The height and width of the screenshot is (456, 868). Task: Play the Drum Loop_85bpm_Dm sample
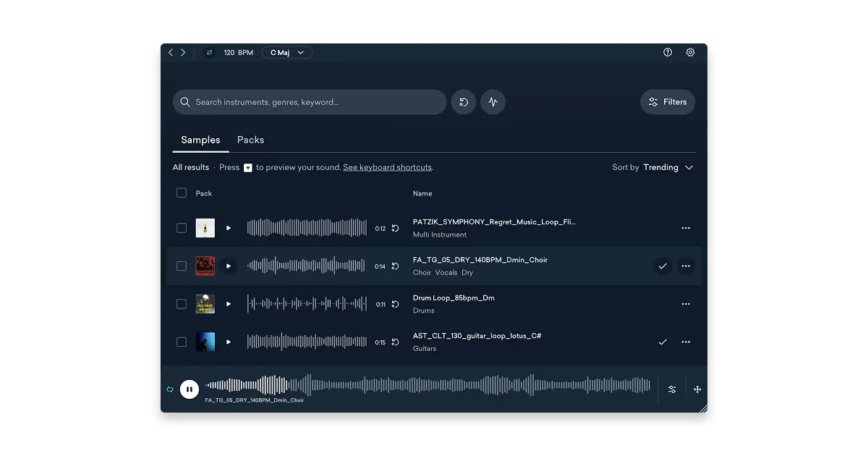[229, 304]
